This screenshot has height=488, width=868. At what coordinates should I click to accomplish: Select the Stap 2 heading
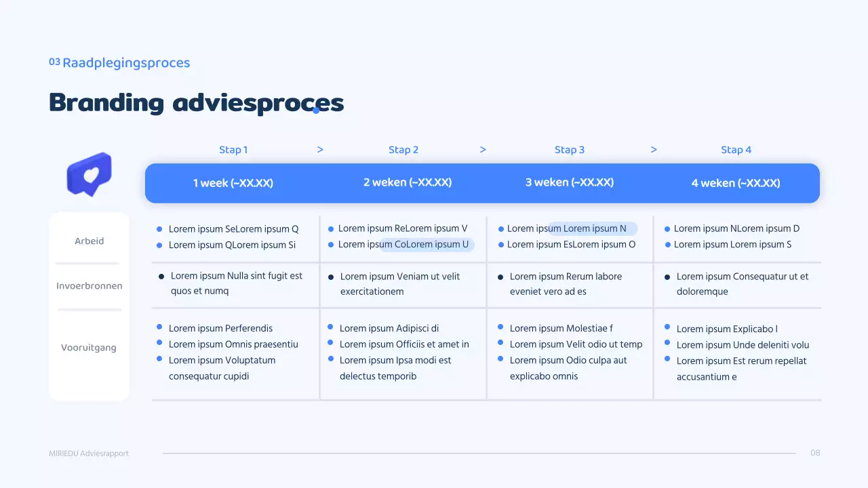click(403, 150)
